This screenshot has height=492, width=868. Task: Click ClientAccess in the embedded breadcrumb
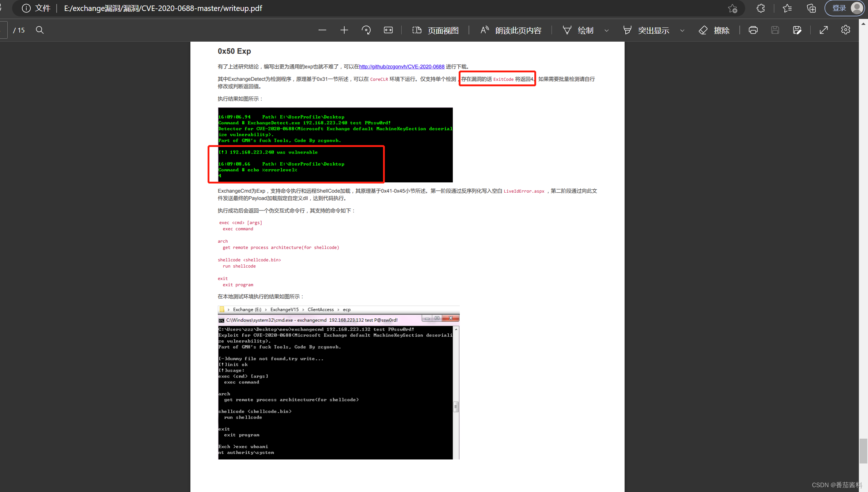point(321,310)
